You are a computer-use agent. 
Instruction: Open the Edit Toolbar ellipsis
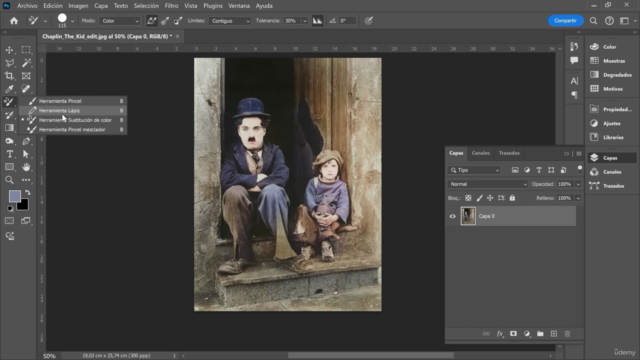point(26,180)
